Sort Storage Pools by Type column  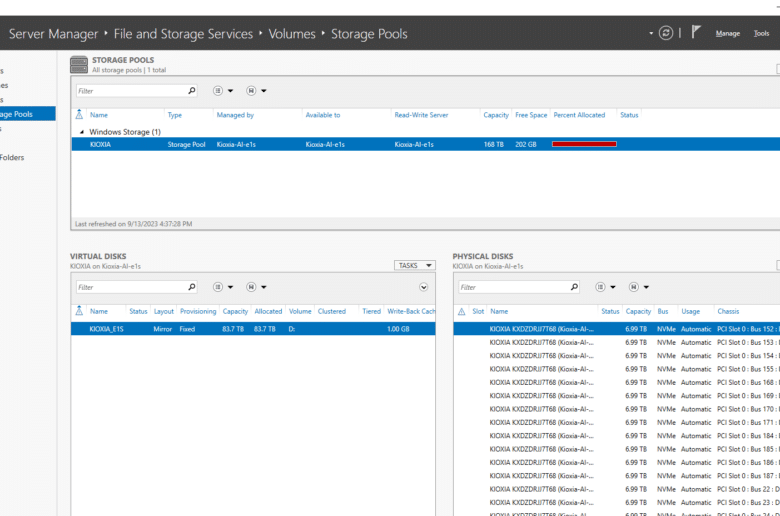click(x=175, y=115)
